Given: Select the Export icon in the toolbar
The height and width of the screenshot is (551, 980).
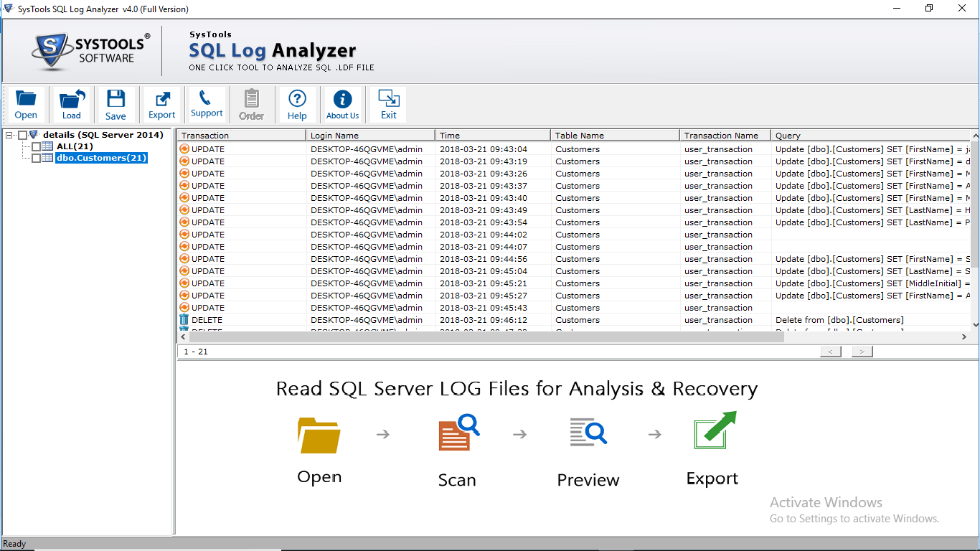Looking at the screenshot, I should click(x=161, y=104).
